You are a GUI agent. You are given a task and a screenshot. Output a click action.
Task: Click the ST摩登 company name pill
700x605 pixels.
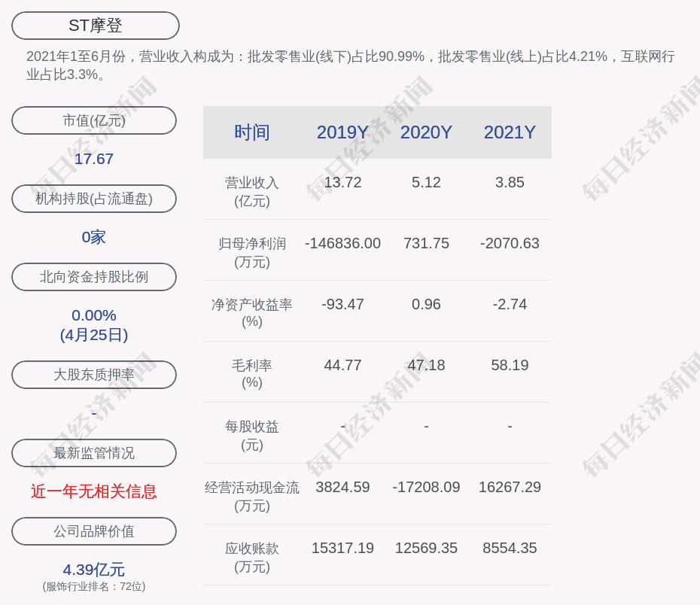(x=96, y=26)
